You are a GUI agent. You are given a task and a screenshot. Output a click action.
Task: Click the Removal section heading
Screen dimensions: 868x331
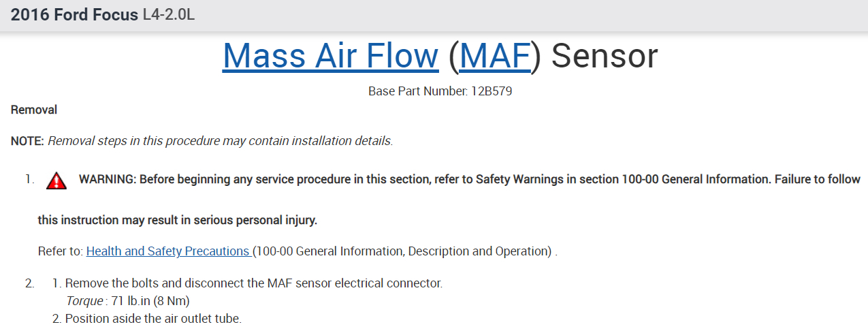coord(34,110)
